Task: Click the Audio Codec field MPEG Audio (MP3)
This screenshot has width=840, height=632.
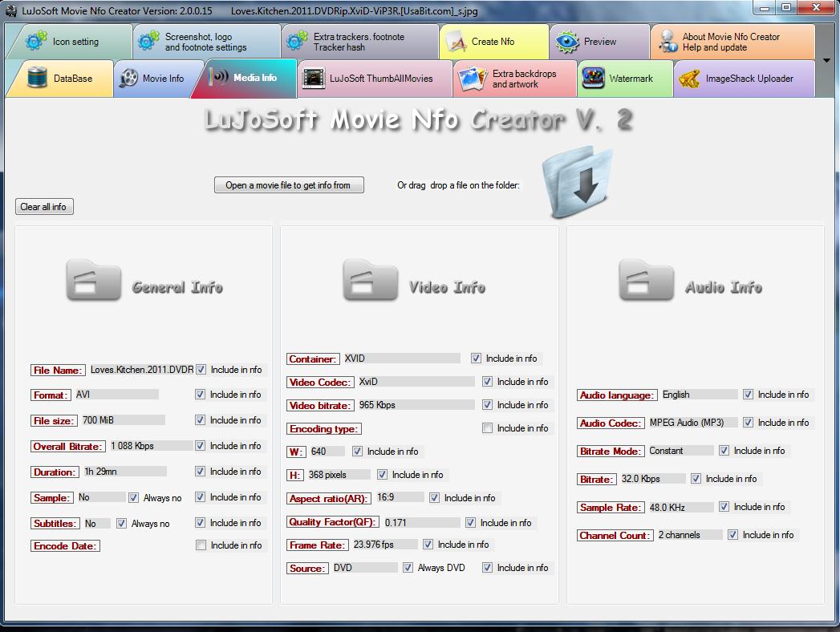Action: point(692,423)
